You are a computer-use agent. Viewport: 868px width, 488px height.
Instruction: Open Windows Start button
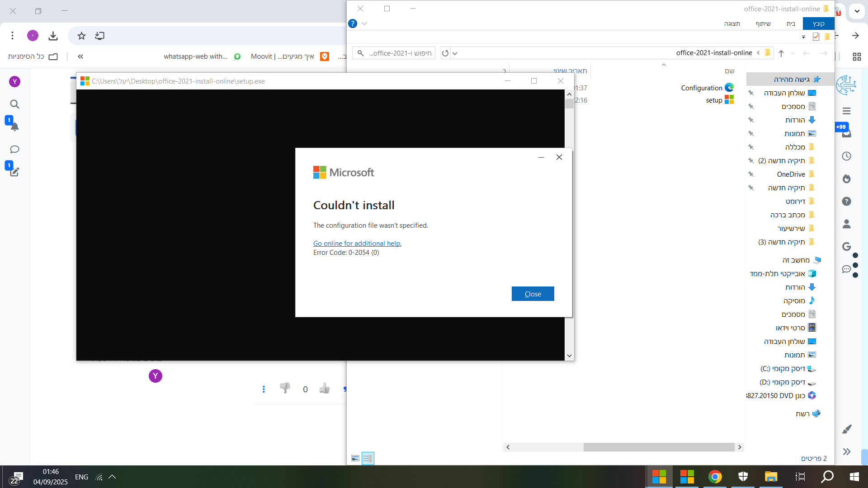tap(854, 477)
